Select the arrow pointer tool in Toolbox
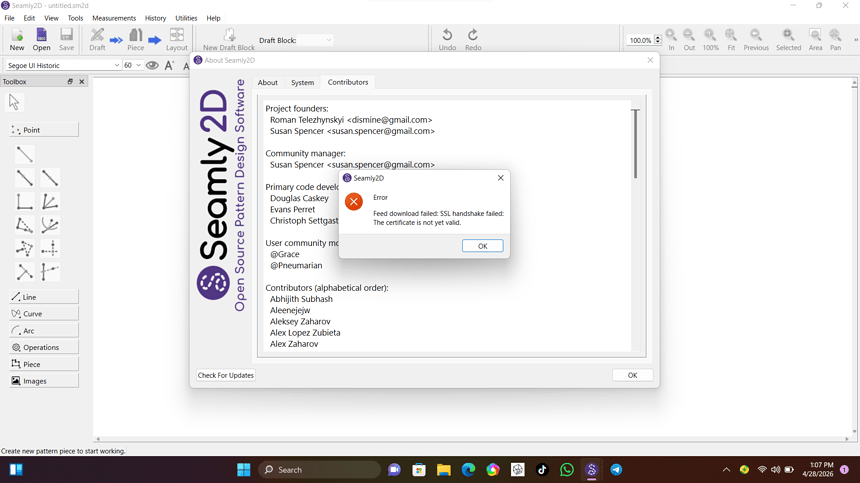 pyautogui.click(x=14, y=103)
